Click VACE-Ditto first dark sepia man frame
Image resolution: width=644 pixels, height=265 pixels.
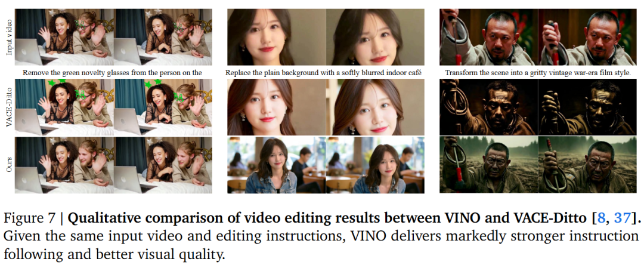coord(489,107)
